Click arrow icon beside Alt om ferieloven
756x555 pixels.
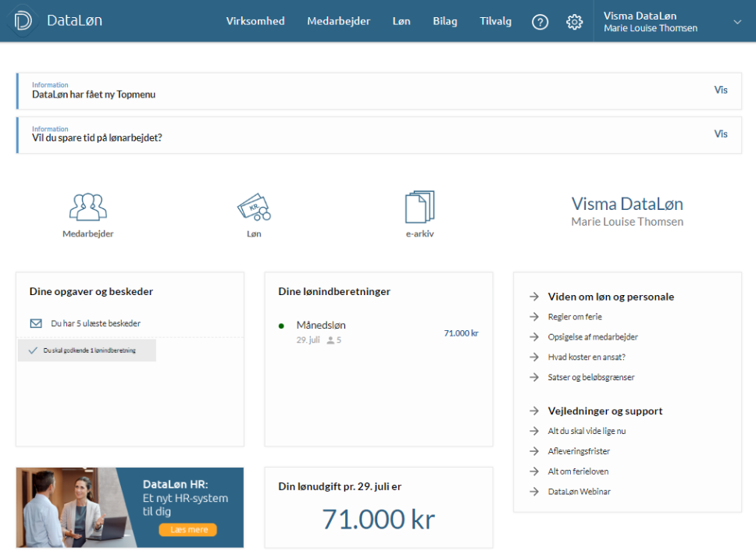pos(533,471)
